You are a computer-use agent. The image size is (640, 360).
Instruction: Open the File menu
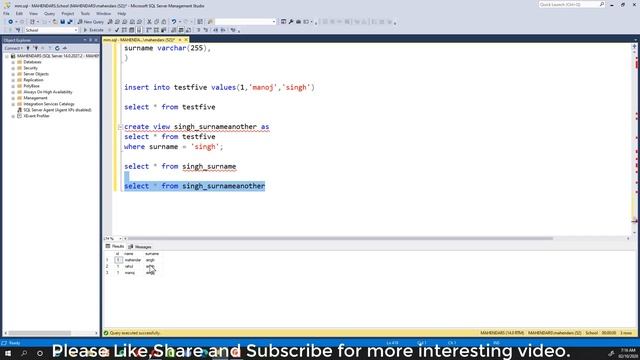point(6,13)
